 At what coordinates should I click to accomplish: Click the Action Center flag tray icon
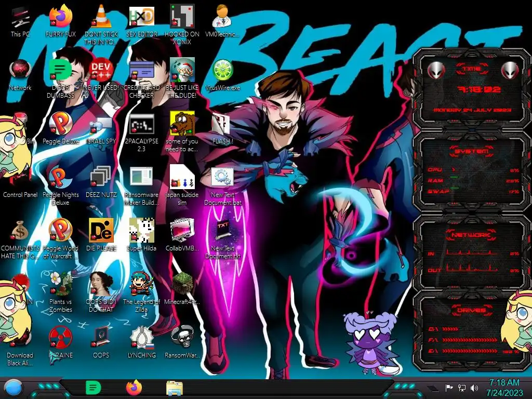pos(449,388)
